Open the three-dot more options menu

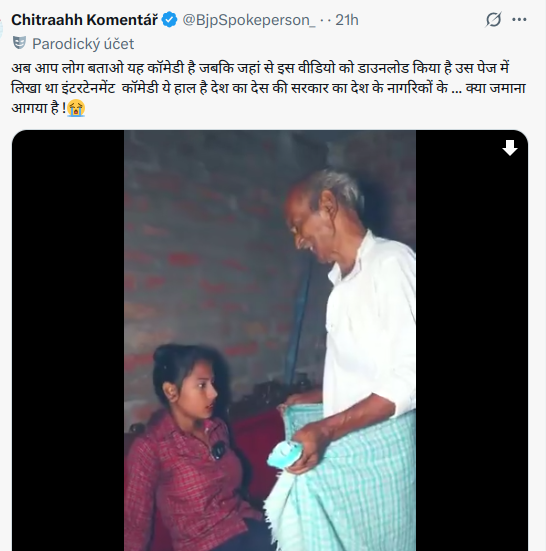coord(519,20)
